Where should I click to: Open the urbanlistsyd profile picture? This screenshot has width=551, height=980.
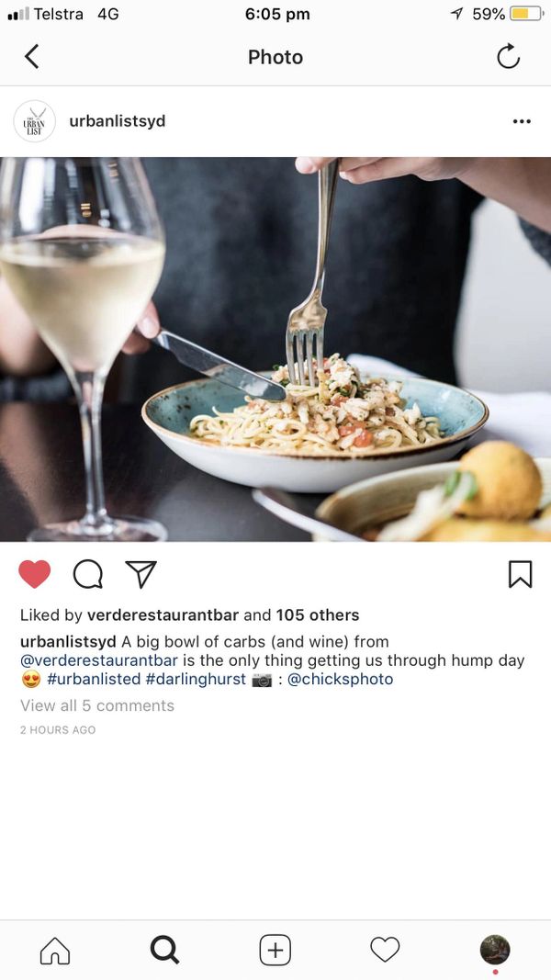pyautogui.click(x=34, y=121)
